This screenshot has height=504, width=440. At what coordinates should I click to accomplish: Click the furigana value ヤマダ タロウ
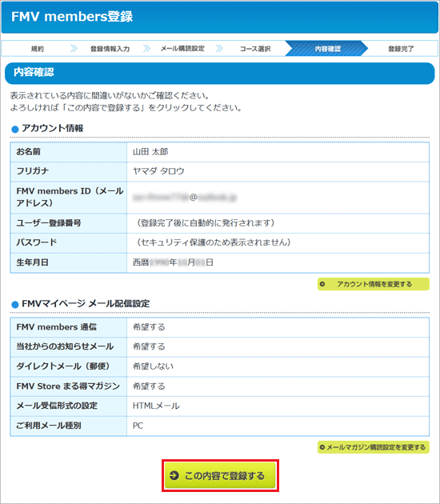(x=158, y=171)
